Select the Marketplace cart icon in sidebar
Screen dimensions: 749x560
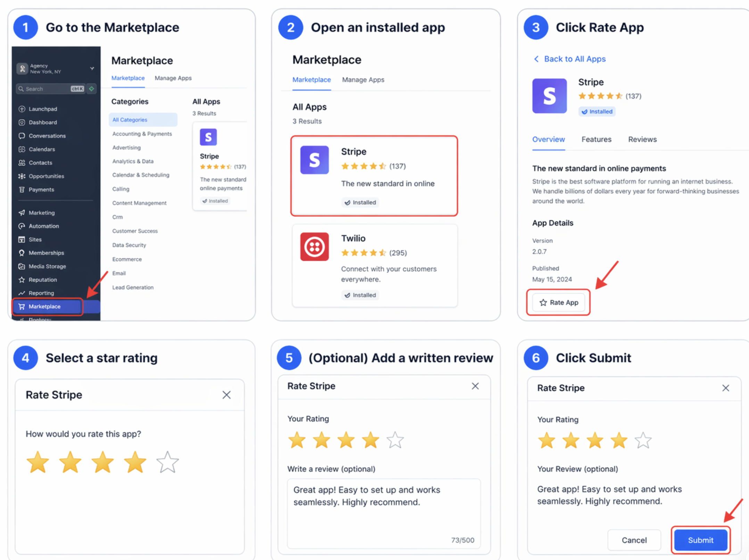tap(22, 306)
